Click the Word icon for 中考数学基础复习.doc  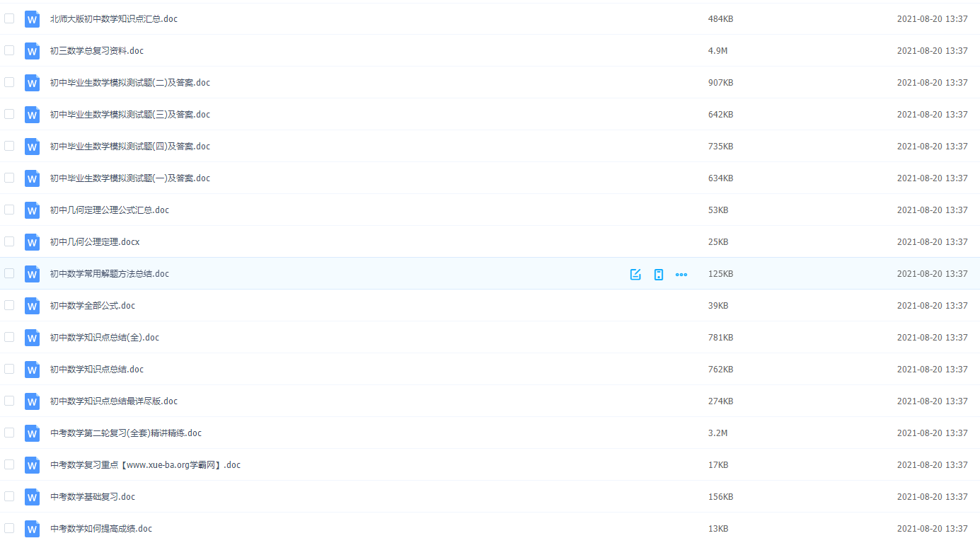point(32,497)
